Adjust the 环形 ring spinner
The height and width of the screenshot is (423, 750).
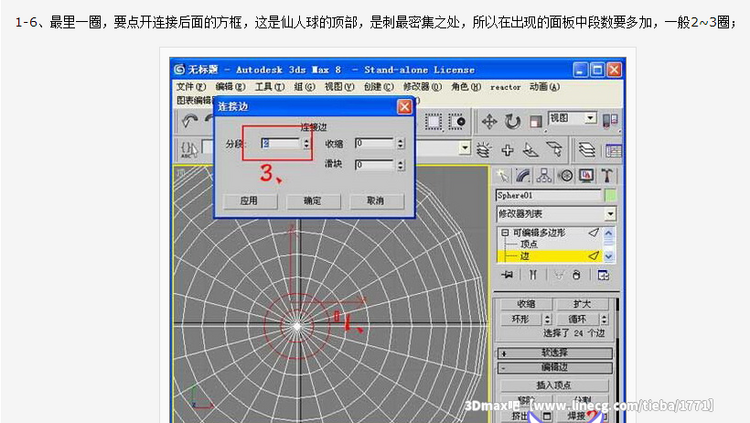click(x=548, y=319)
